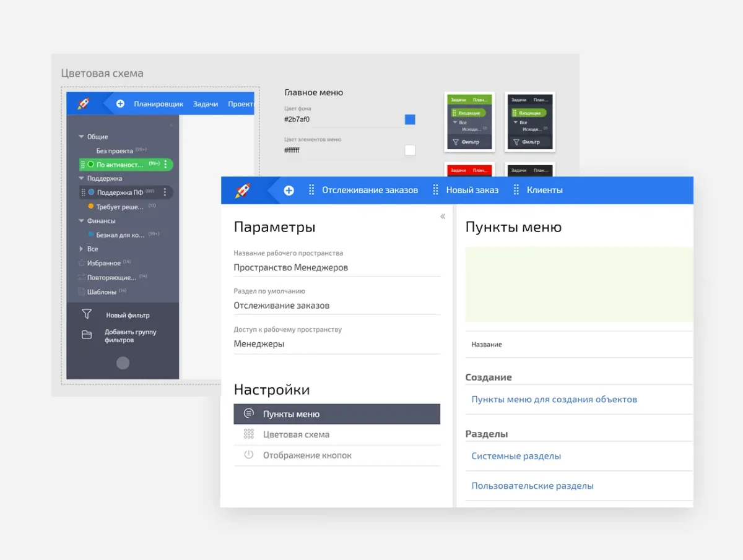Collapse the Финансы filter group
This screenshot has height=560, width=743.
81,221
